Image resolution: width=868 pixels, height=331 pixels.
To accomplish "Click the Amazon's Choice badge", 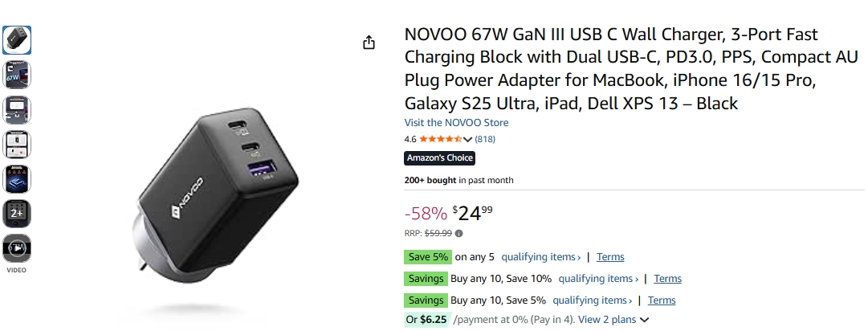I will click(x=439, y=158).
